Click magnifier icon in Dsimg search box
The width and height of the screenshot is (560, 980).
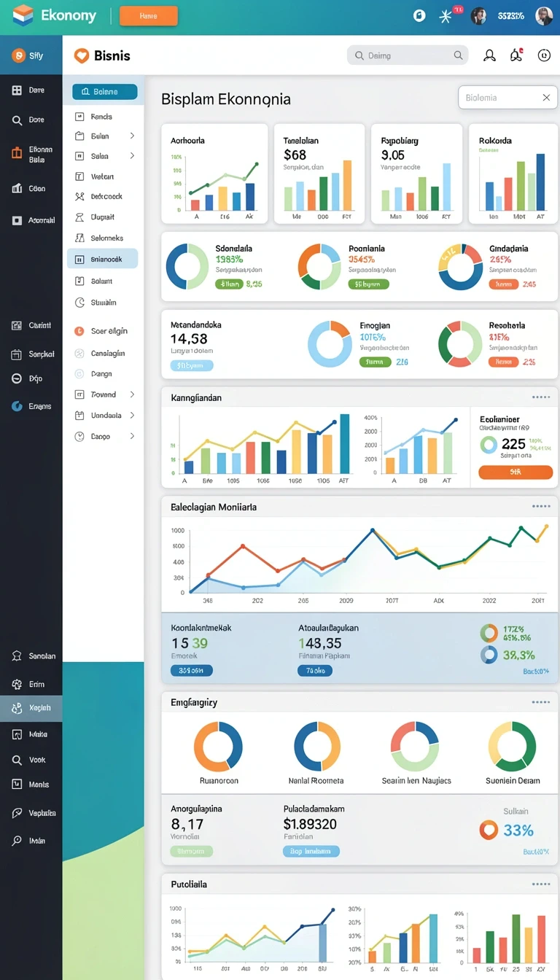point(459,55)
